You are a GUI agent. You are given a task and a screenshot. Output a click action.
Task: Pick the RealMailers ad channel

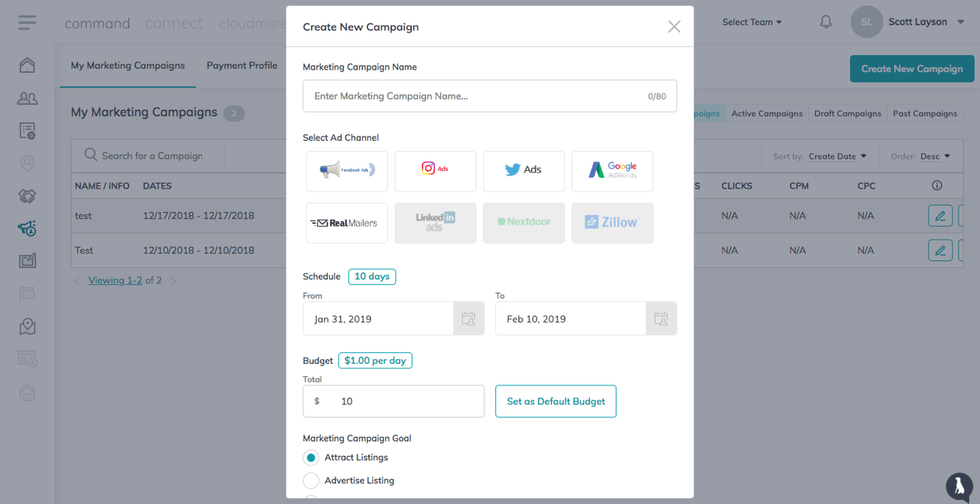(x=347, y=223)
